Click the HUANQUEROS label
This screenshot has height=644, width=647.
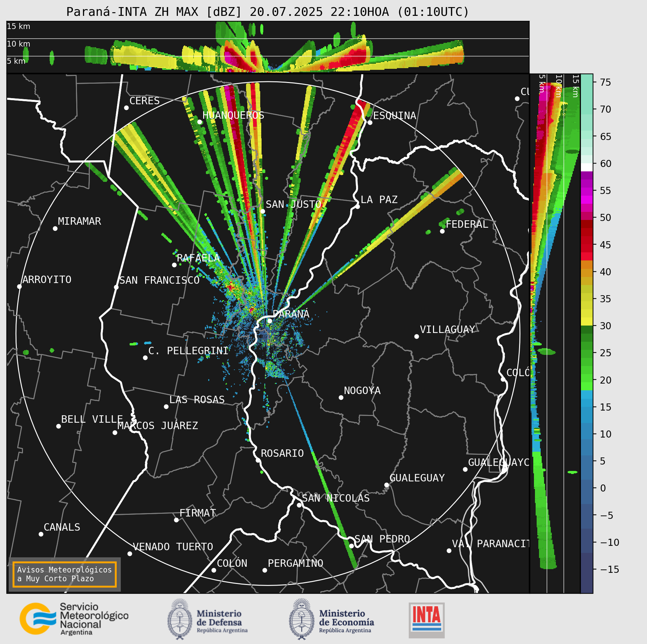[x=233, y=115]
